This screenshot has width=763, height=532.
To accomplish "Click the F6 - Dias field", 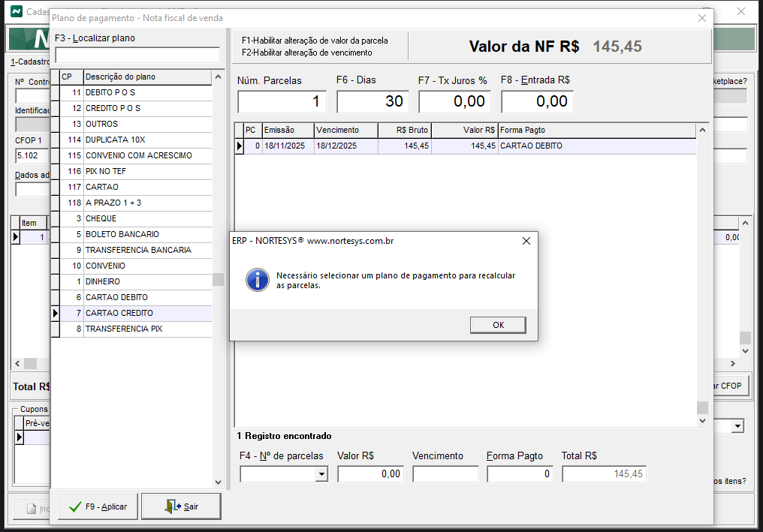I will pyautogui.click(x=372, y=101).
